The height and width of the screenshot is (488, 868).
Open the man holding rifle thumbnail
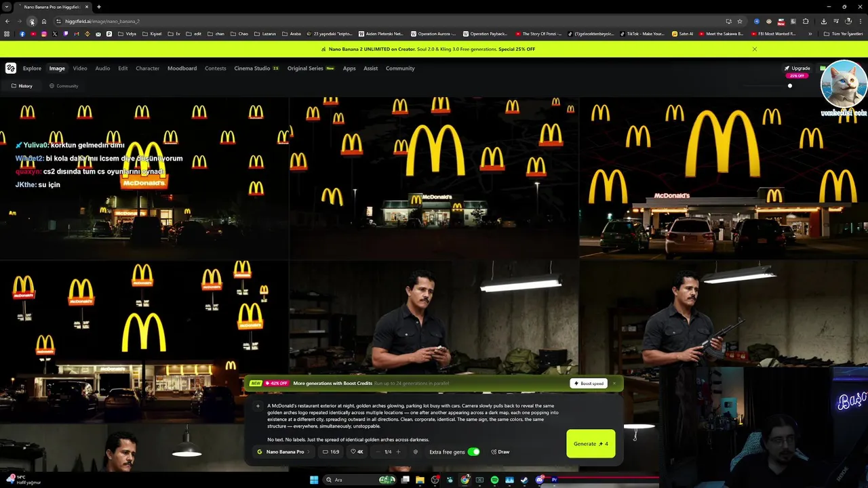(x=724, y=319)
